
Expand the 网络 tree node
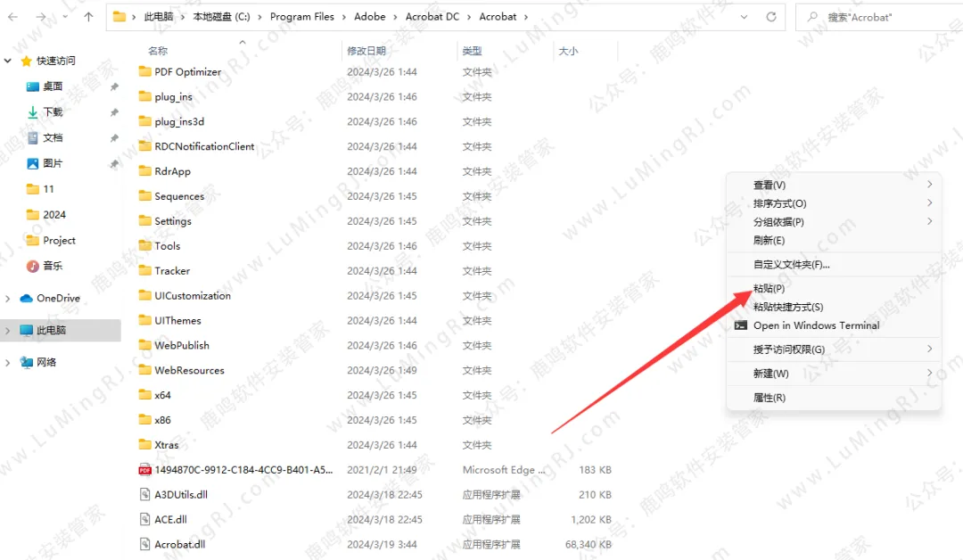8,363
